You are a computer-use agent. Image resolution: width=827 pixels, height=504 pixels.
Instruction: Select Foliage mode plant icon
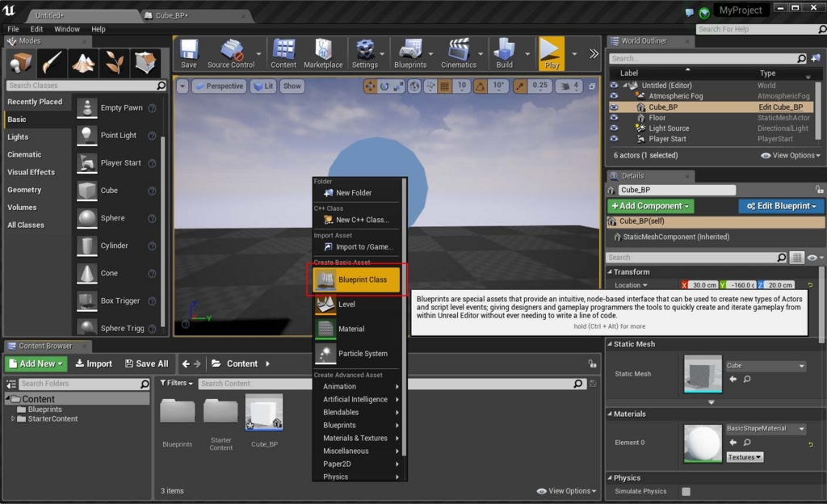point(114,63)
